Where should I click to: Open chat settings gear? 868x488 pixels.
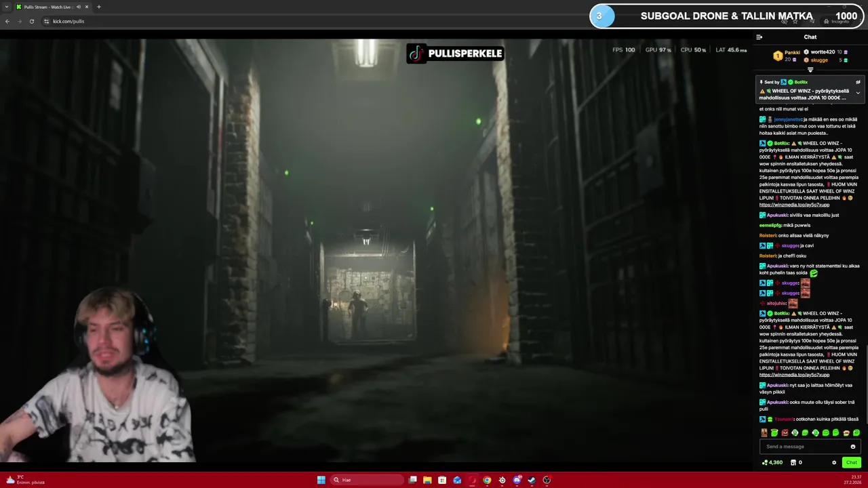pyautogui.click(x=834, y=463)
